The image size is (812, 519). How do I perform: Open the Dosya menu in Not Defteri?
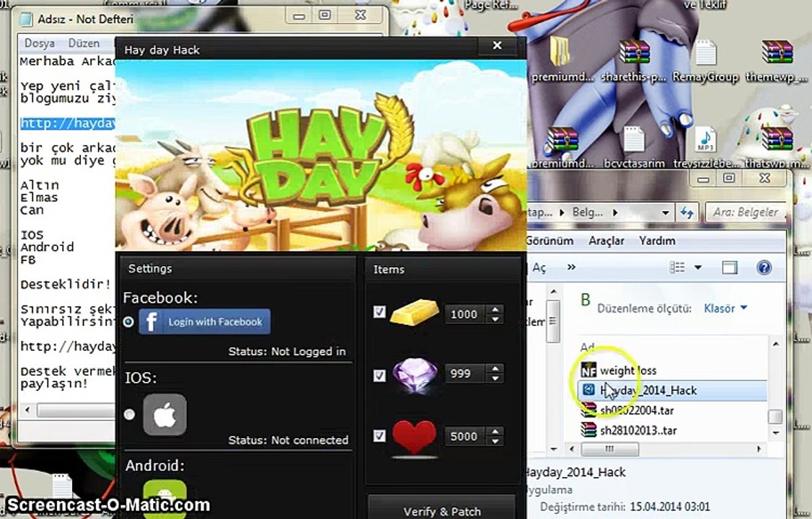40,43
